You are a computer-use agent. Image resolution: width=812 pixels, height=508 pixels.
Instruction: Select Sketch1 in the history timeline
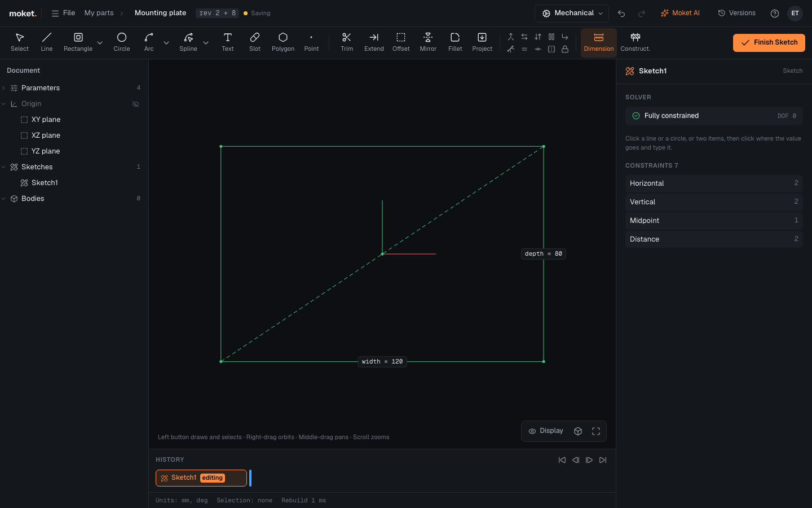201,478
